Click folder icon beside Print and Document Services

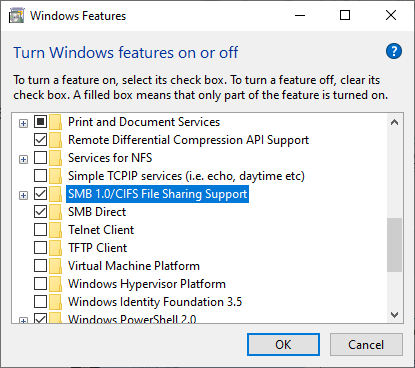point(56,122)
